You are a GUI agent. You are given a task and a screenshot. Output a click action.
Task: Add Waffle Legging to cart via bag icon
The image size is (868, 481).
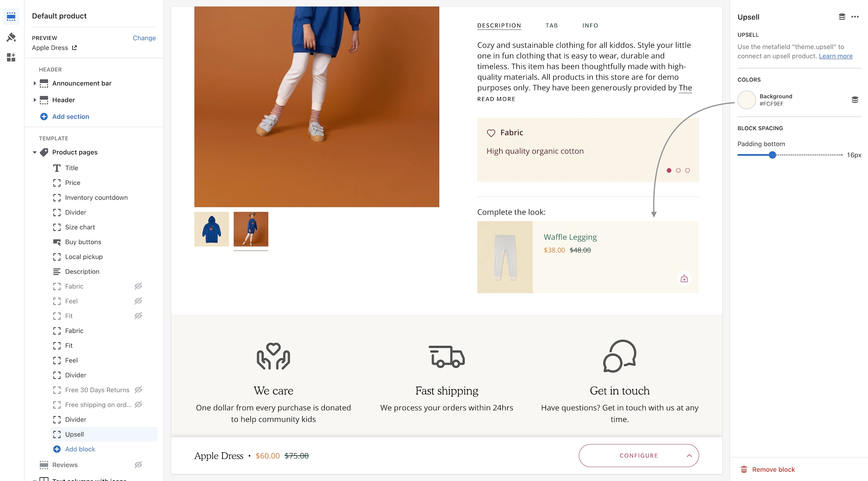point(684,278)
